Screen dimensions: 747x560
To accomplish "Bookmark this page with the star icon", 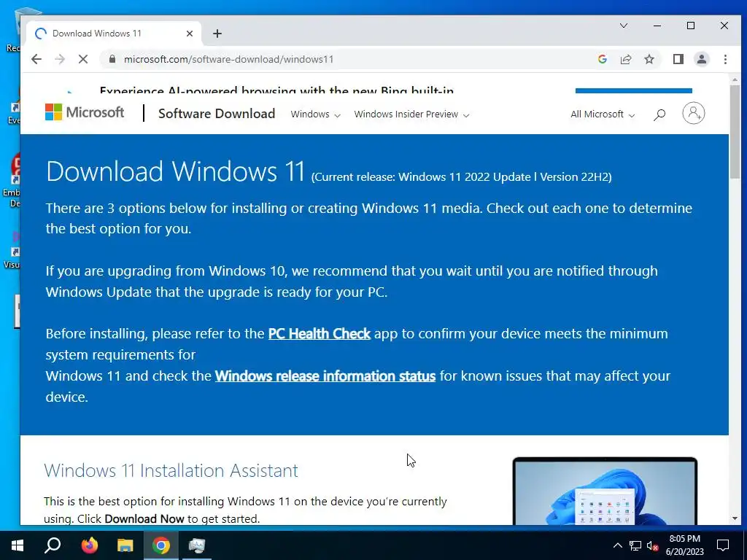I will click(649, 59).
